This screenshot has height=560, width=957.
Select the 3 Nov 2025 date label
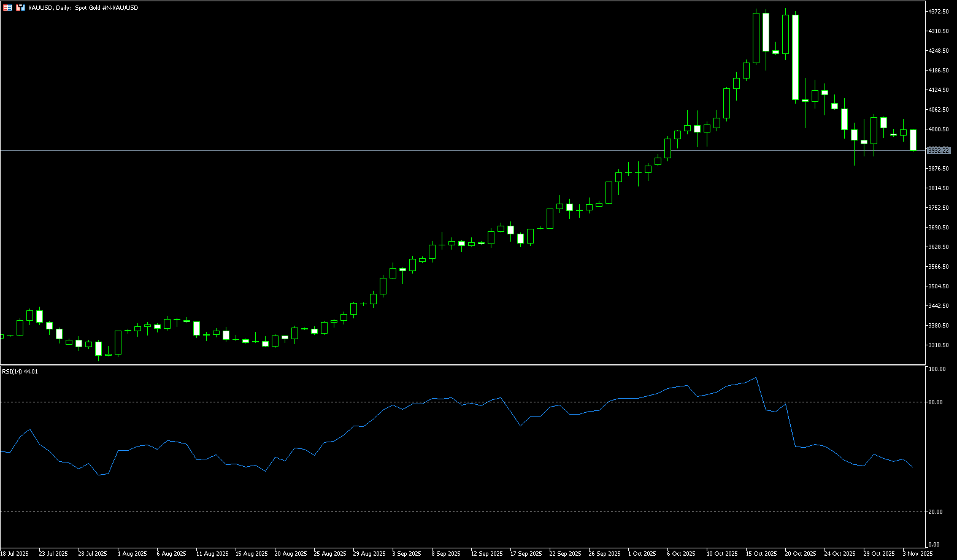(x=917, y=553)
